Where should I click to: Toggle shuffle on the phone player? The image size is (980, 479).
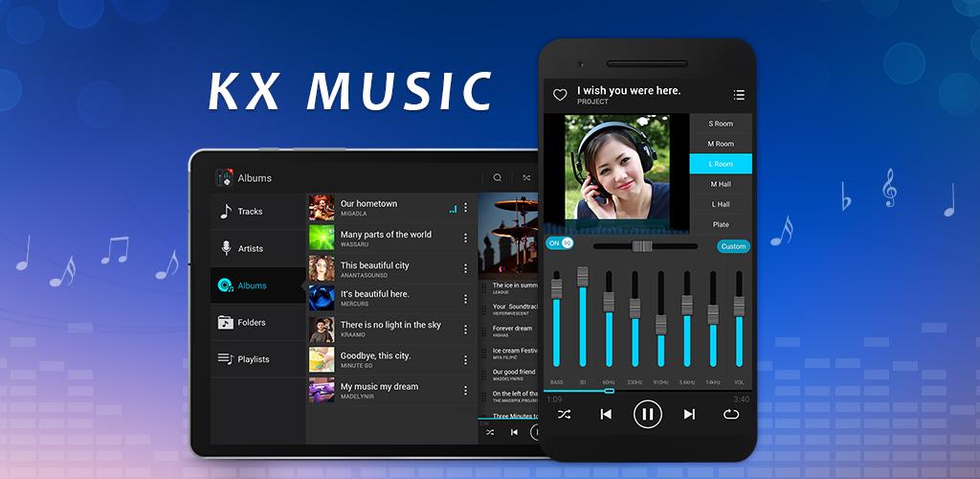(564, 414)
